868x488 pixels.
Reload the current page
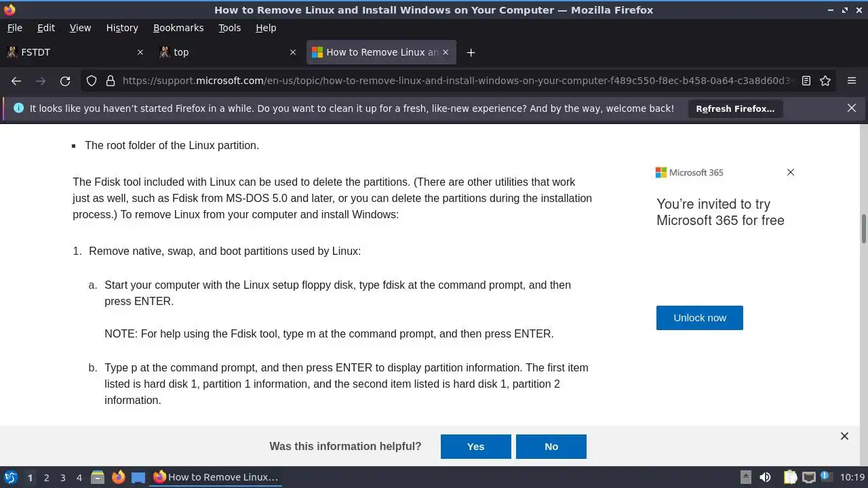click(x=65, y=81)
